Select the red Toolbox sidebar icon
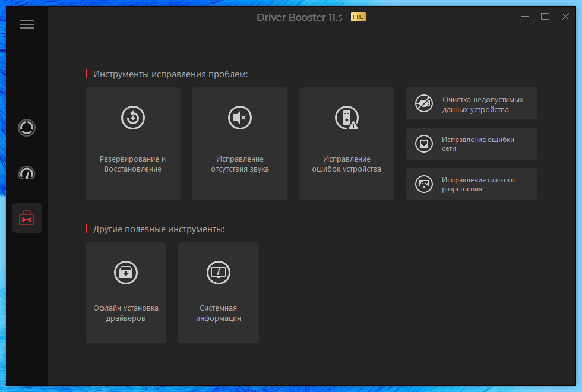582x392 pixels. tap(27, 218)
